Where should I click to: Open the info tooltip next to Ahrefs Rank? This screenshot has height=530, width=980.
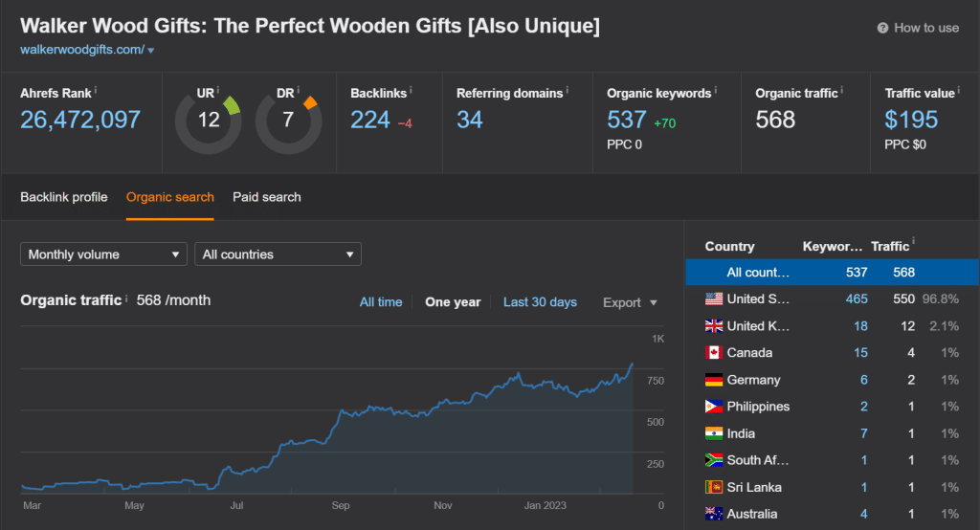point(96,91)
